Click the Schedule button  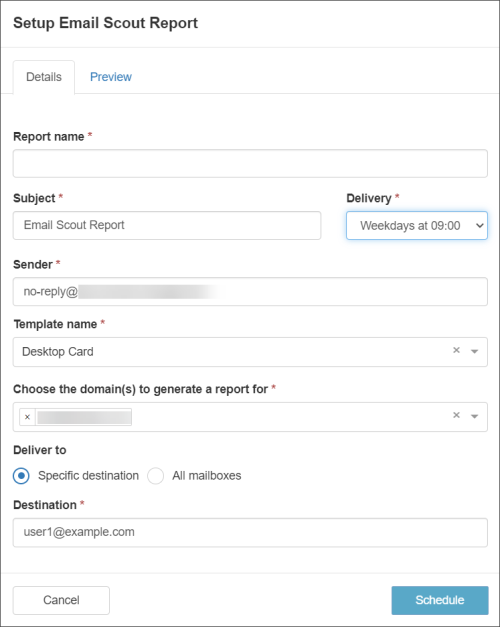[x=440, y=600]
